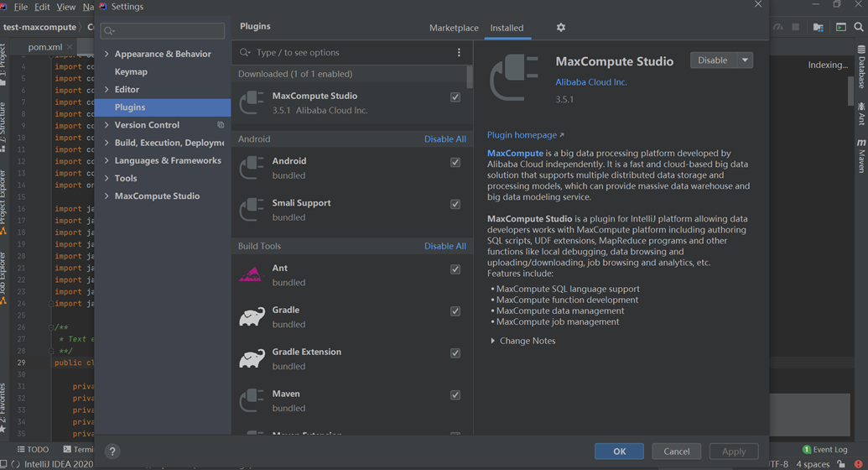Click Disable All for Android plugins
The height and width of the screenshot is (470, 868).
coord(445,139)
